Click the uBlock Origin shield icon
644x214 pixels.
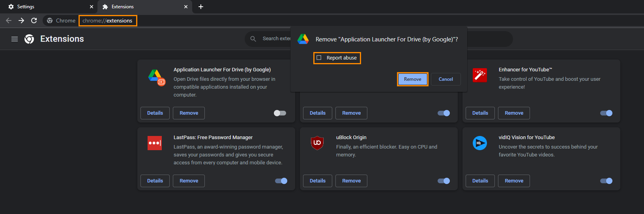[317, 143]
